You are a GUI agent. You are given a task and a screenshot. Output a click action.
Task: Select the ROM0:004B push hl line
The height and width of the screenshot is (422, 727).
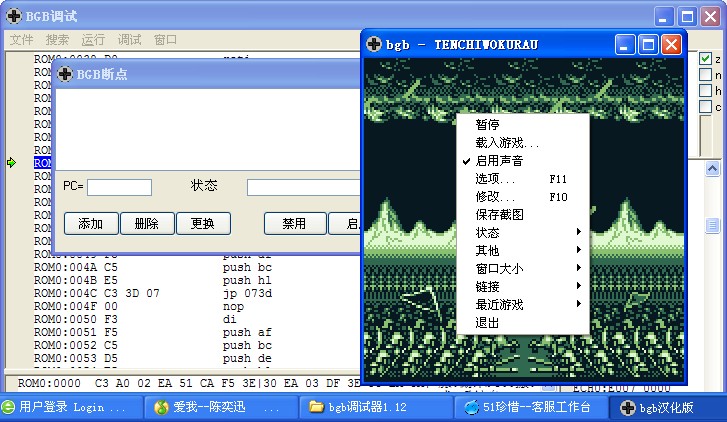click(x=153, y=281)
